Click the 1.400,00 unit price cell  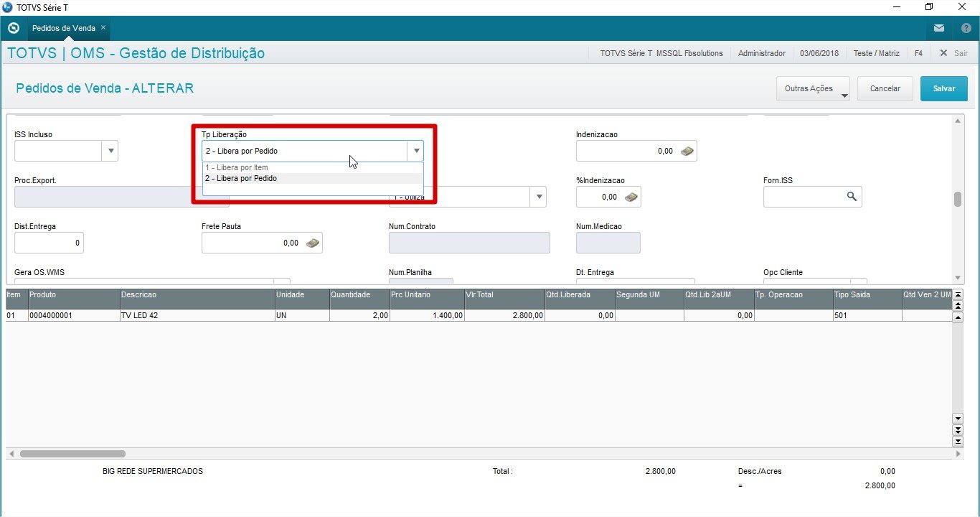point(427,315)
